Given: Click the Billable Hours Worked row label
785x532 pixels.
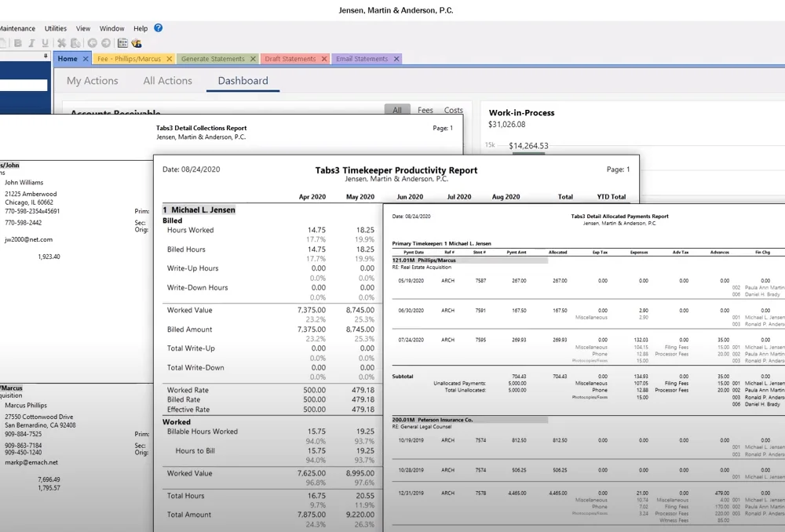Looking at the screenshot, I should [x=203, y=431].
